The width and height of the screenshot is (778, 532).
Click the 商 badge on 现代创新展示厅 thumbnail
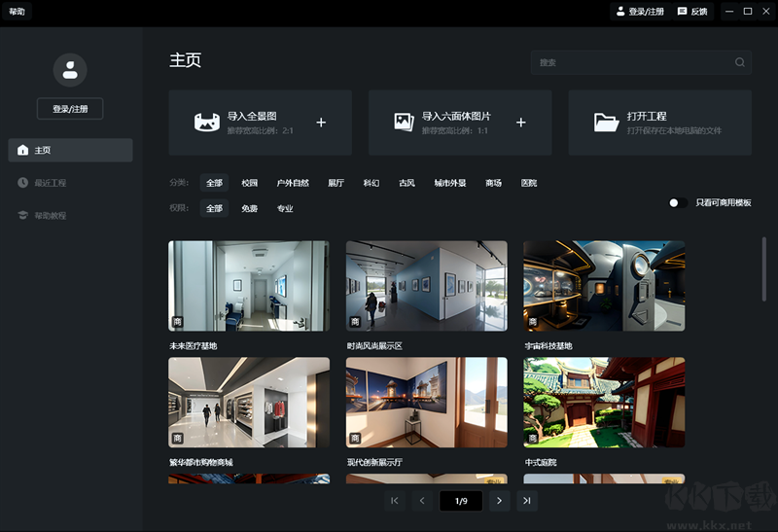tap(355, 439)
